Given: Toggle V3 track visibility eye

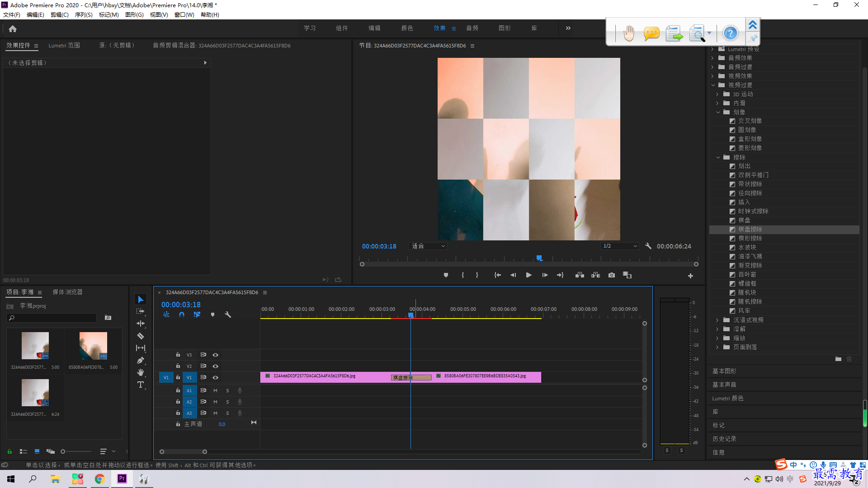Looking at the screenshot, I should point(216,355).
